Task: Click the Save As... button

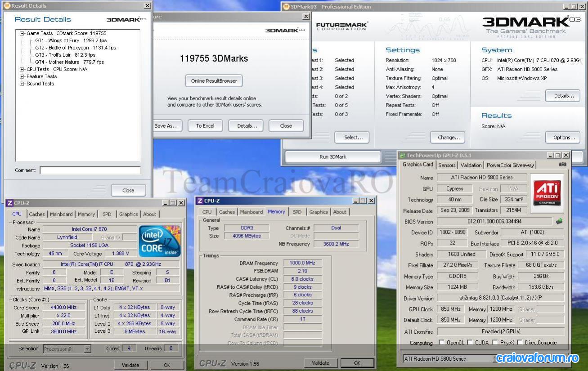Action: coord(166,126)
